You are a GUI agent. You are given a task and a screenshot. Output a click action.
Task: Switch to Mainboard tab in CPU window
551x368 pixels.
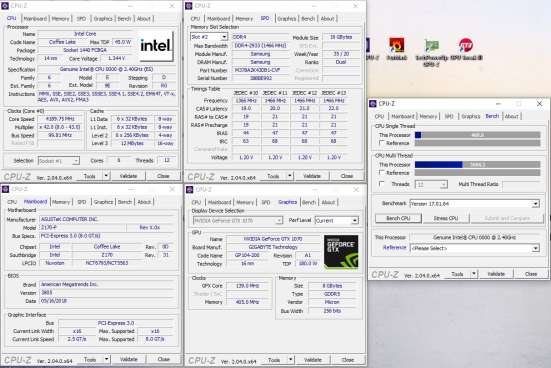35,19
